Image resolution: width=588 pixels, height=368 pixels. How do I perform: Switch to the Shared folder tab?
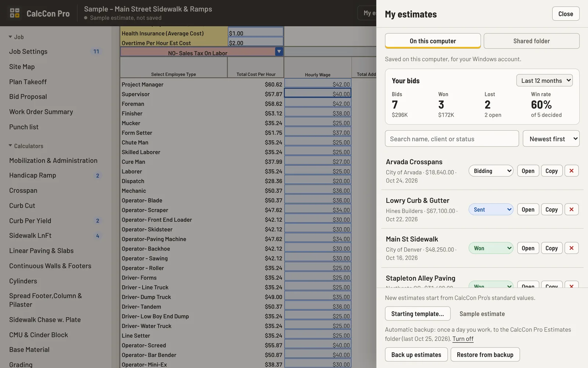point(531,41)
